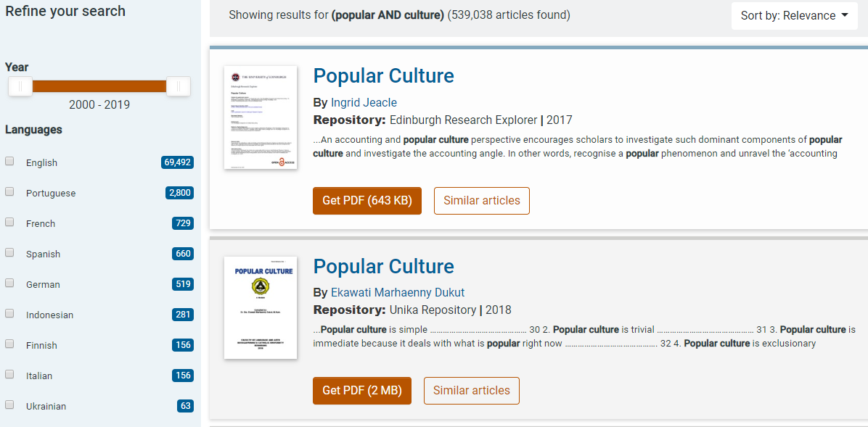Select the Spanish language checkbox

pos(10,253)
